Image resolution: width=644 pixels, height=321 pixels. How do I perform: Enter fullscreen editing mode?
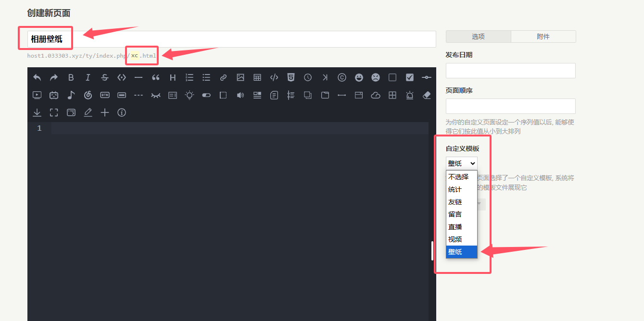coord(54,112)
